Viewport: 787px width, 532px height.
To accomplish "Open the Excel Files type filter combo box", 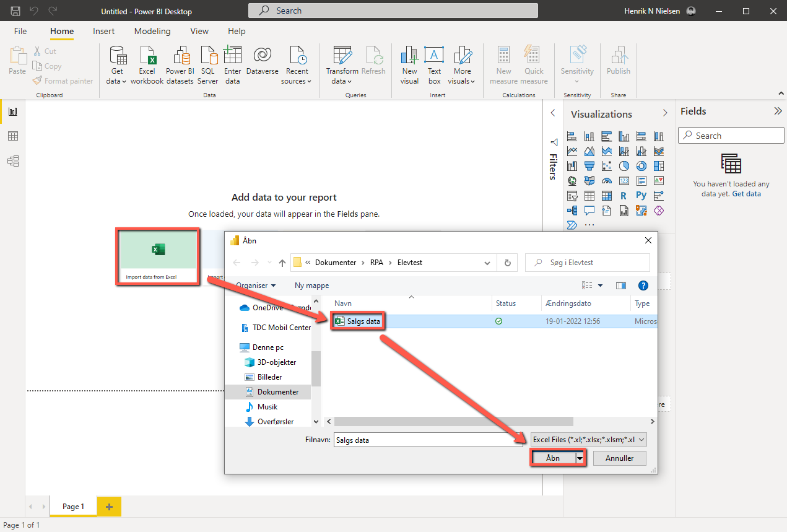I will [x=589, y=440].
